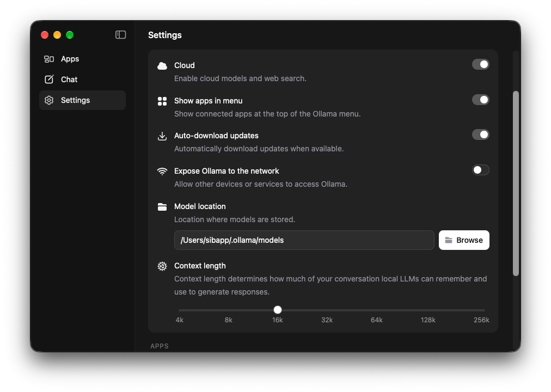
Task: Click the context length slider handle
Action: (x=278, y=310)
